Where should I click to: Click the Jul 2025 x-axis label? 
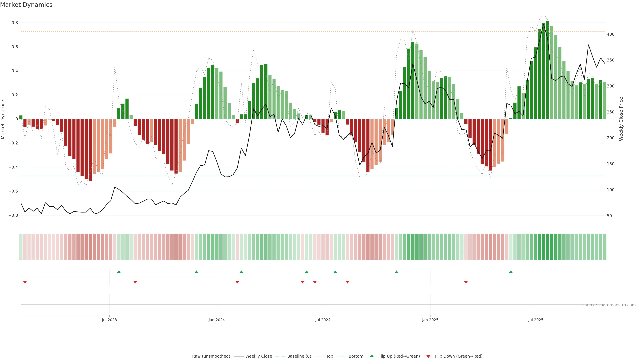[535, 320]
